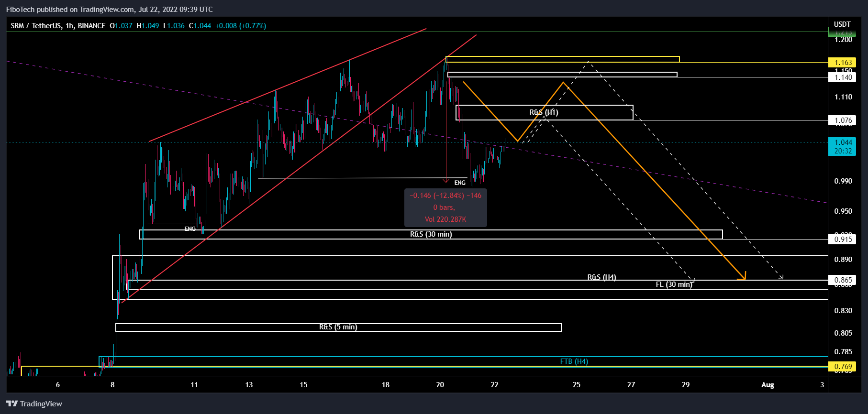
Task: Click the 1.200 price axis tick
Action: coord(843,40)
